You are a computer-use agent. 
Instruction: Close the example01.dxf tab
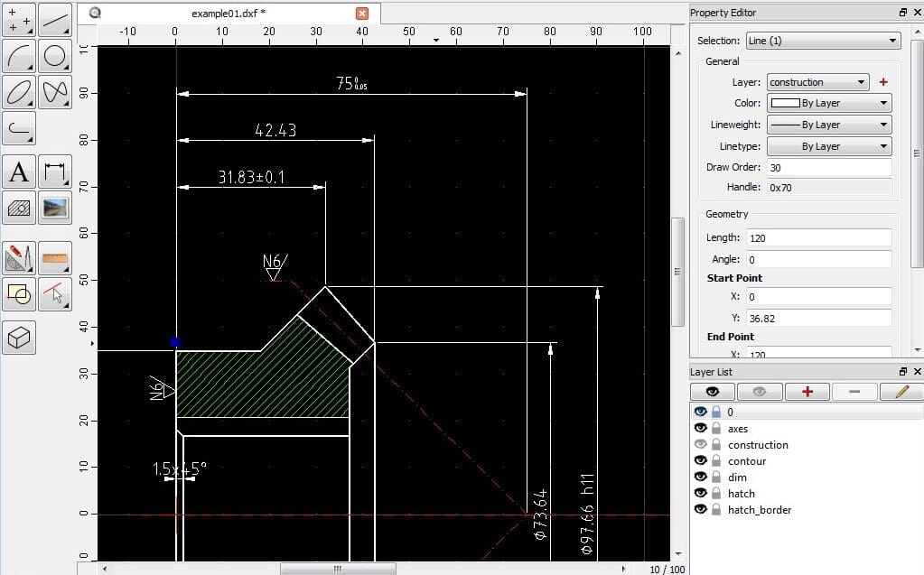pyautogui.click(x=362, y=13)
